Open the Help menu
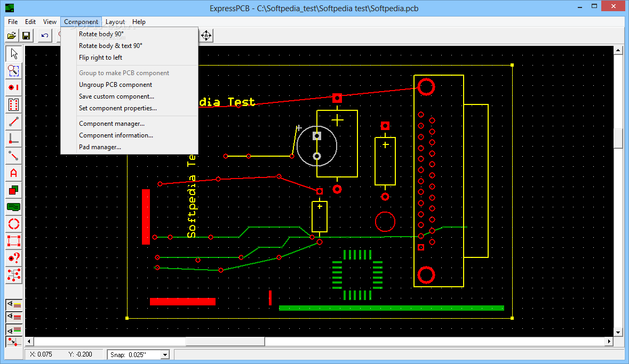The height and width of the screenshot is (364, 629). click(139, 22)
